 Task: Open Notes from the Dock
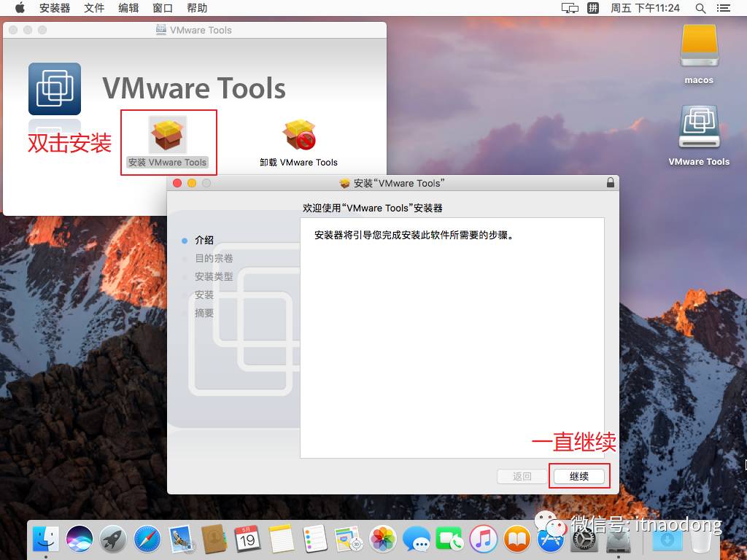[282, 539]
